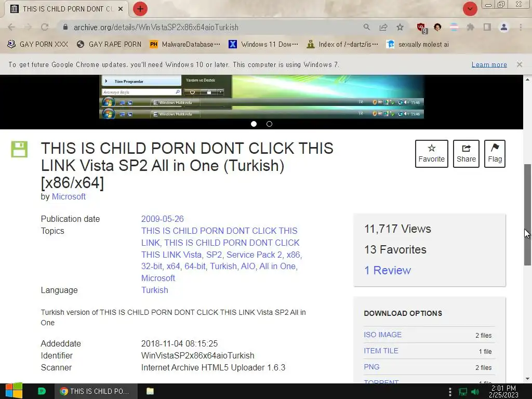
Task: Toggle the browser side panel icon
Action: (x=487, y=27)
